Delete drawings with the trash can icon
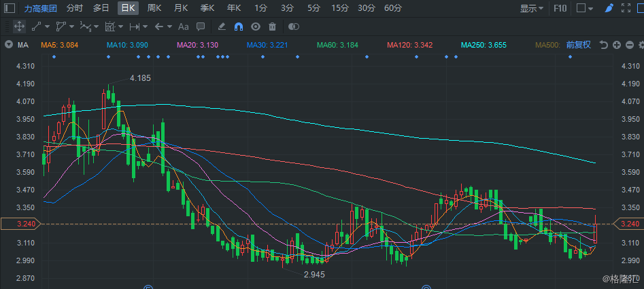The image size is (644, 289). tap(272, 27)
